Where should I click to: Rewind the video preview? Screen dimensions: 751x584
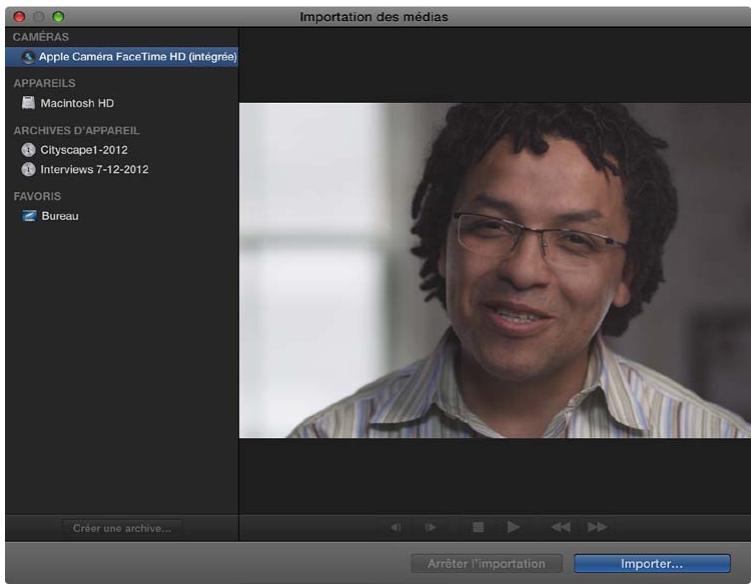coord(560,527)
